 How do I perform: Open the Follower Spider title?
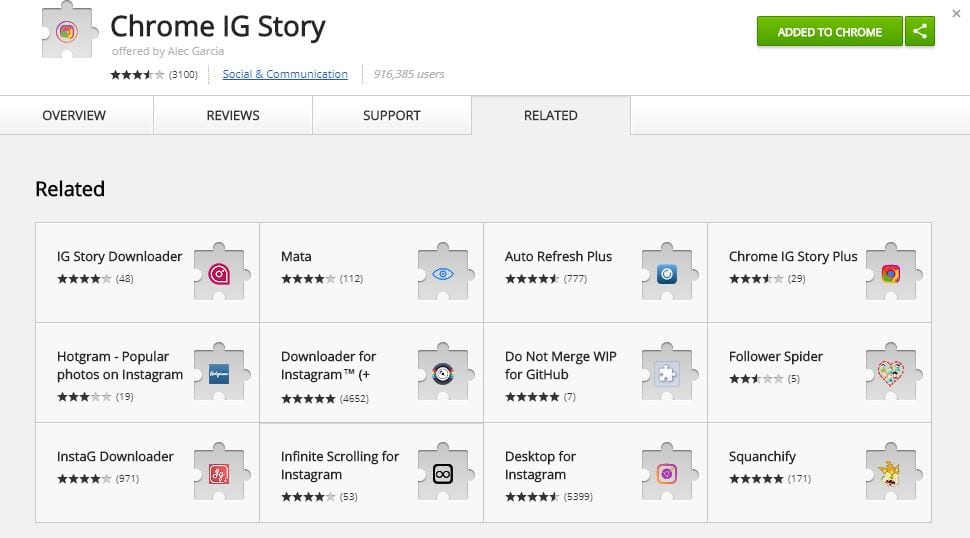[776, 356]
